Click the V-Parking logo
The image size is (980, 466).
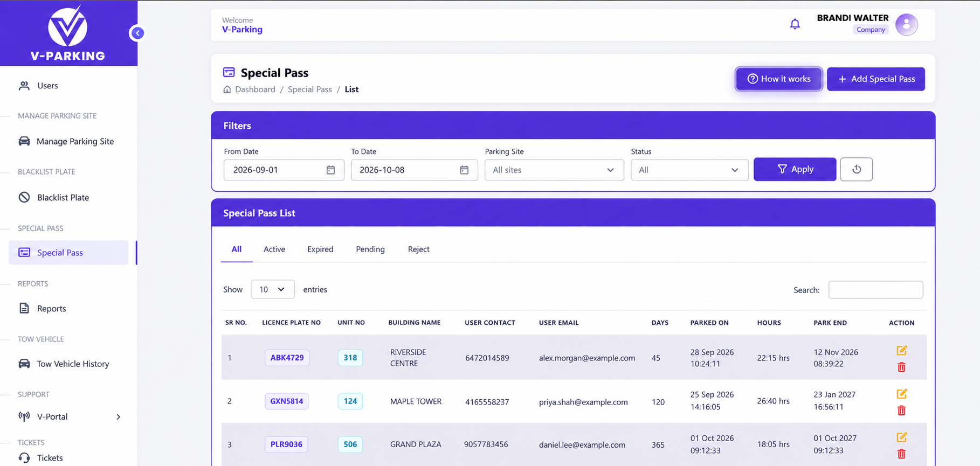coord(68,33)
